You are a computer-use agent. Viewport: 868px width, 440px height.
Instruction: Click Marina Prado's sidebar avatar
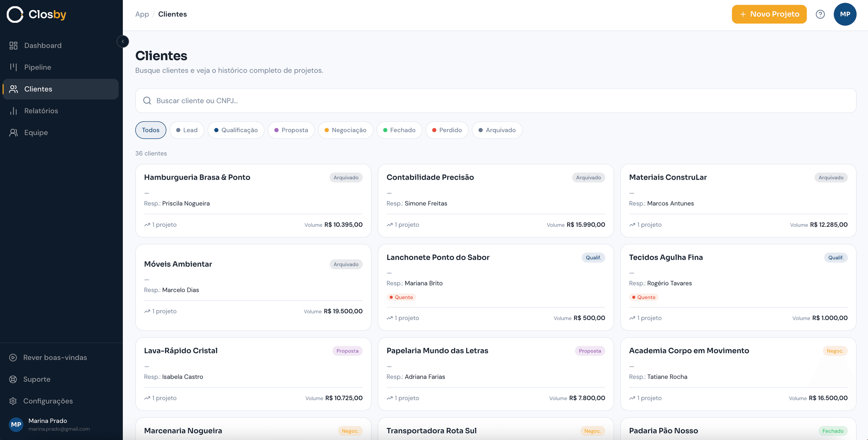[x=16, y=424]
